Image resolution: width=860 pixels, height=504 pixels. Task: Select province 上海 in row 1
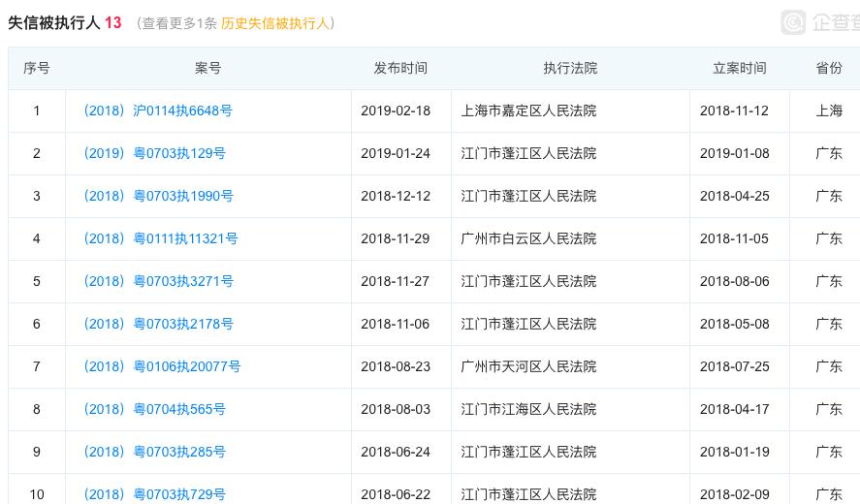coord(829,110)
